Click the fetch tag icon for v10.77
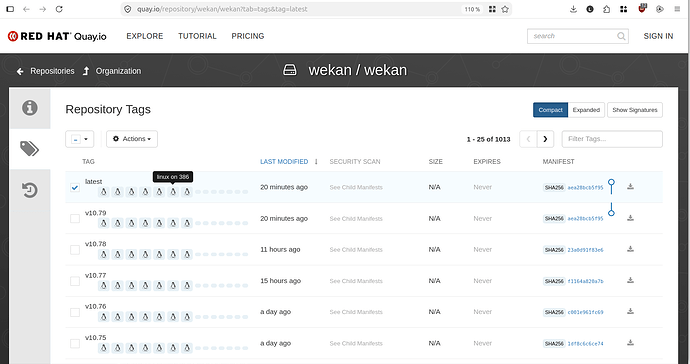This screenshot has height=364, width=690. point(630,280)
